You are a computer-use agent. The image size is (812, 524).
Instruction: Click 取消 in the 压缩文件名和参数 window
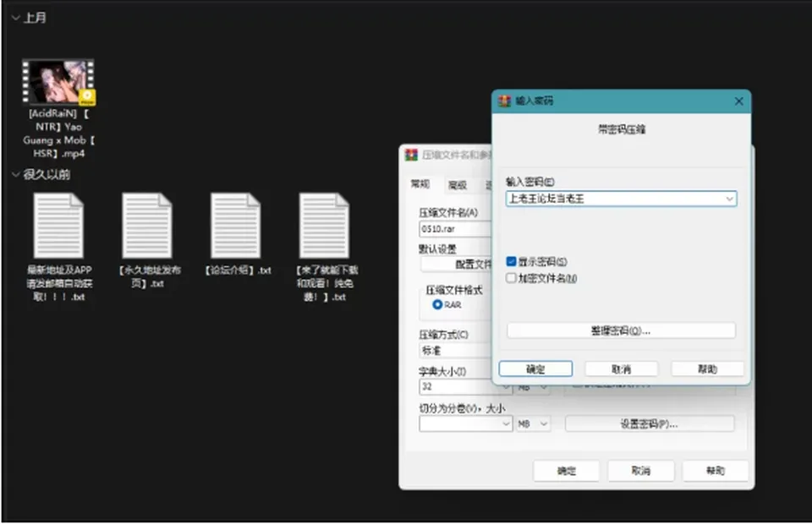click(641, 471)
